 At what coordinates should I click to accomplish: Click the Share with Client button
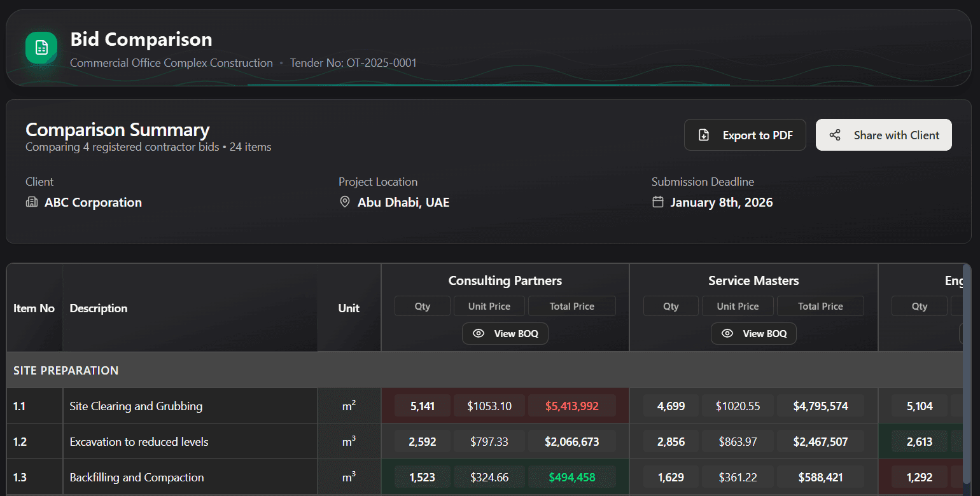[883, 134]
